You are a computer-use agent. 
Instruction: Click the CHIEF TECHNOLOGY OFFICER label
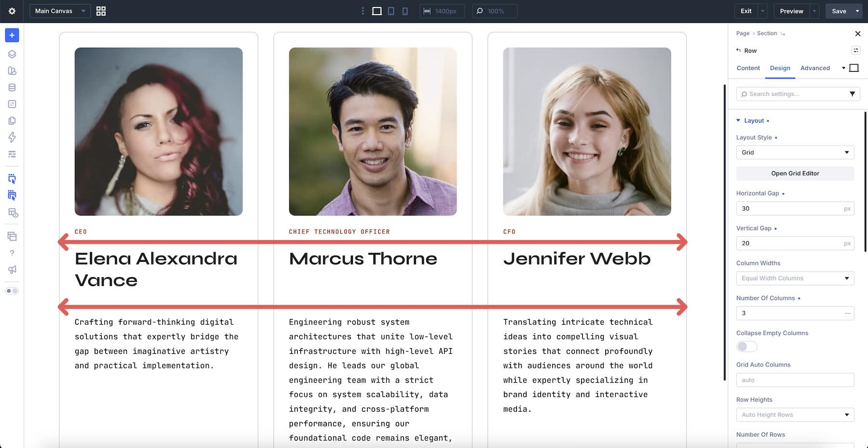339,232
